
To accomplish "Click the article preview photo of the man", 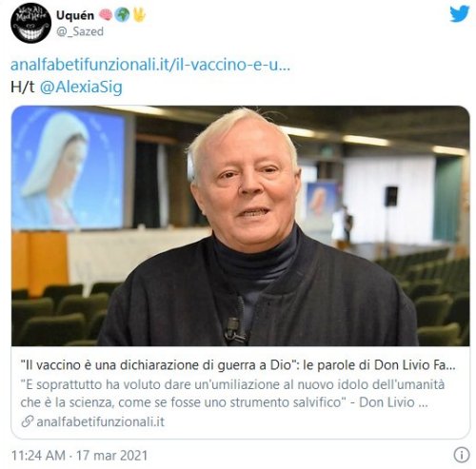I will coord(241,225).
